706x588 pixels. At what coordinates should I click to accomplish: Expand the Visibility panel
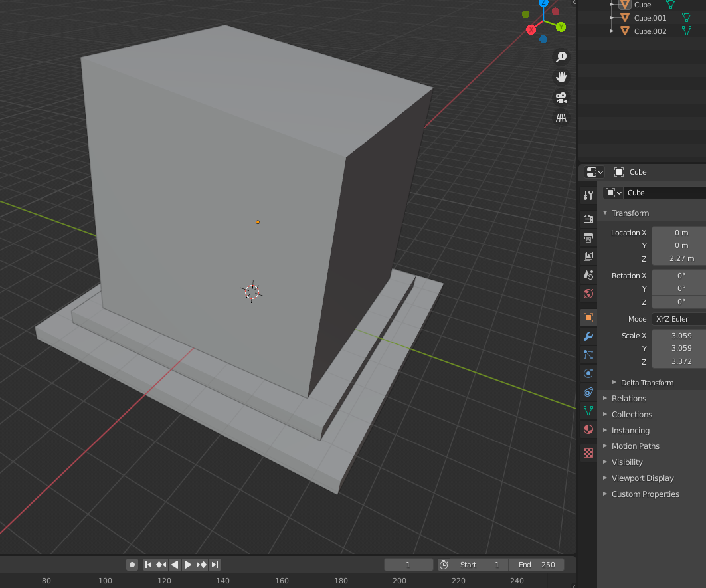tap(605, 462)
